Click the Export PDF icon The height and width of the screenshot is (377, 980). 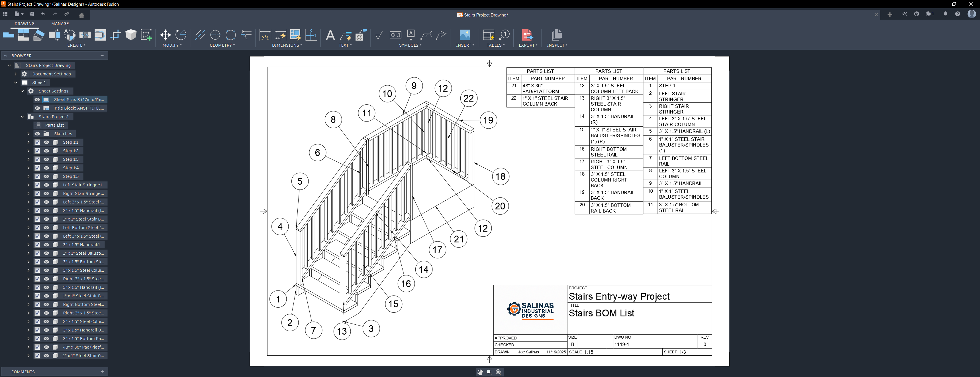click(x=527, y=35)
